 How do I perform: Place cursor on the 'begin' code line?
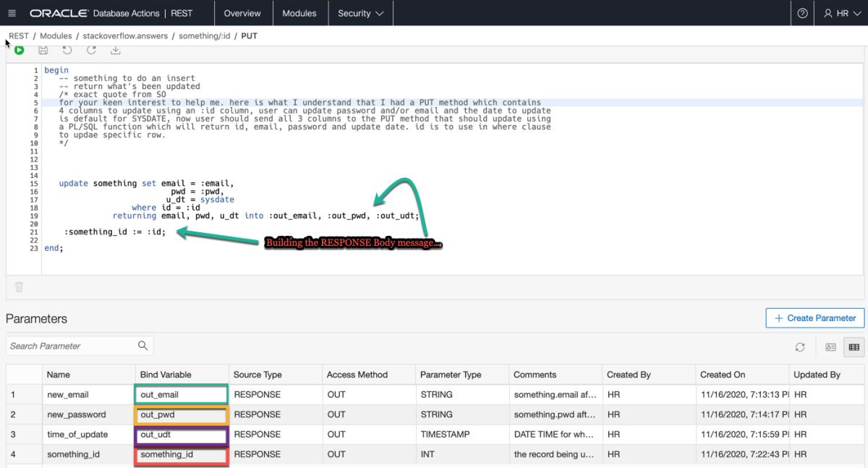tap(56, 70)
